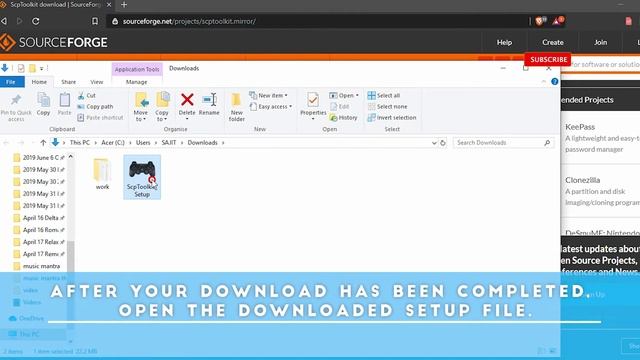Click the red Delete icon
The height and width of the screenshot is (360, 640).
pos(187,99)
